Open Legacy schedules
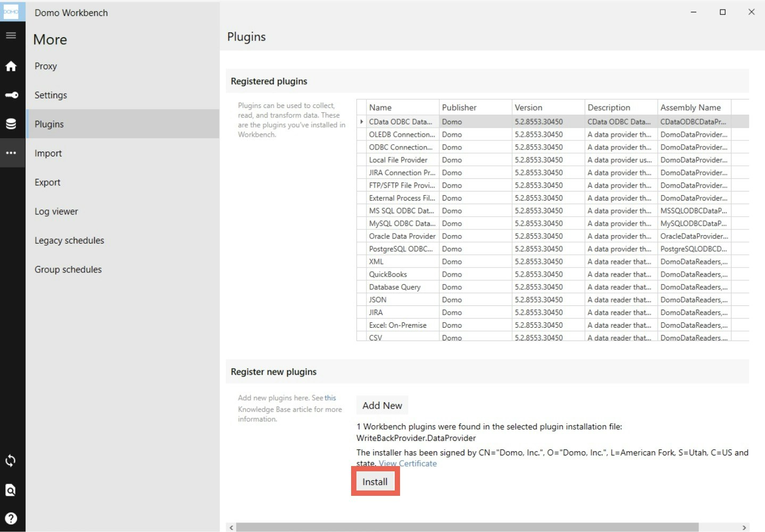Image resolution: width=765 pixels, height=532 pixels. coord(122,240)
